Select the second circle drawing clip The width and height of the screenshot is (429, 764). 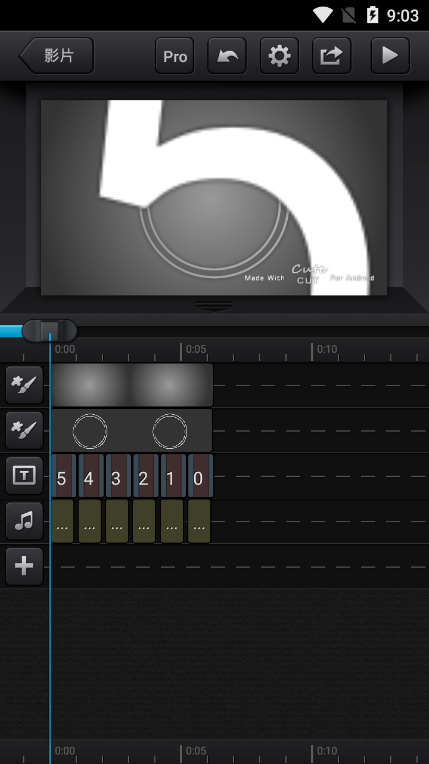[x=170, y=431]
